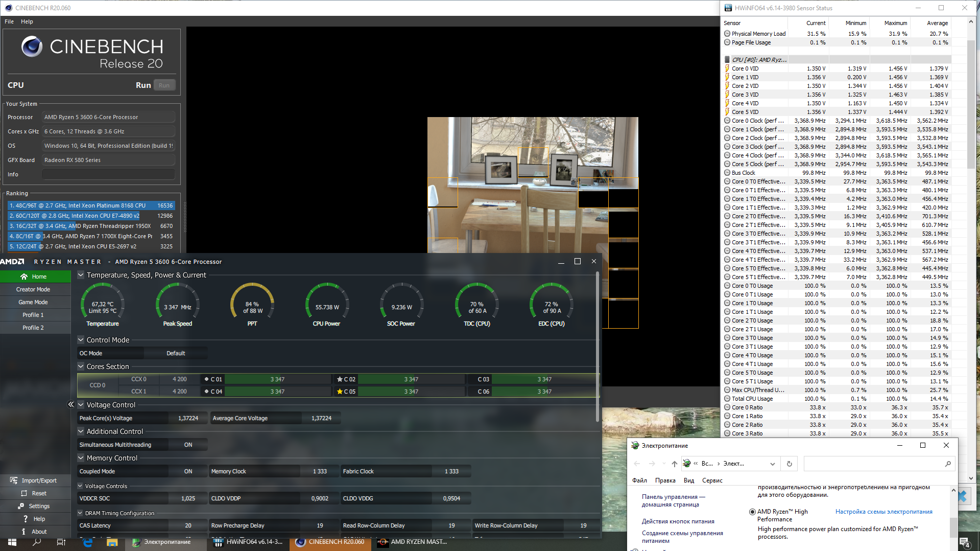
Task: Open the Вид menu in Электропитание
Action: (x=689, y=480)
